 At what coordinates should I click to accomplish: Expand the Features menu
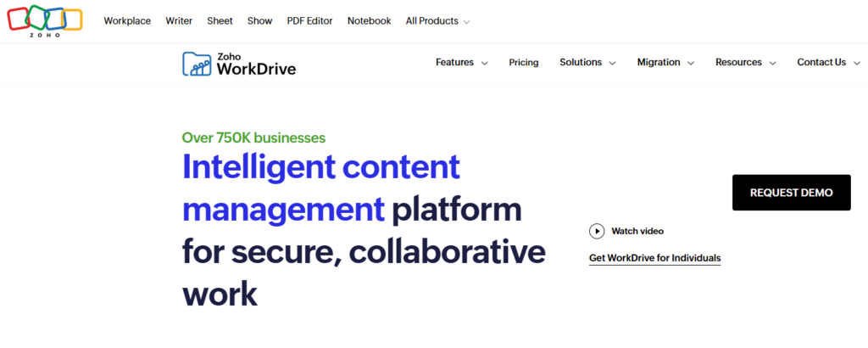462,63
